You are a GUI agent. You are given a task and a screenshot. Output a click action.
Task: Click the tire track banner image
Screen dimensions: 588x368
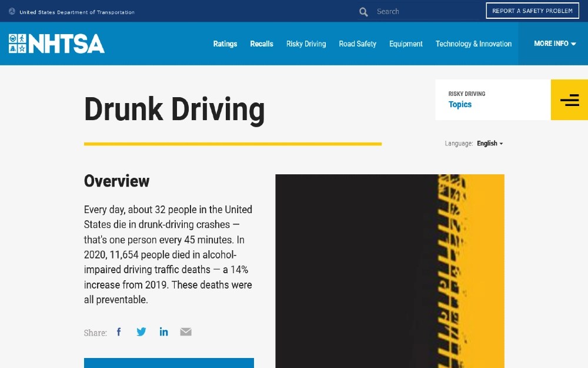[x=390, y=271]
